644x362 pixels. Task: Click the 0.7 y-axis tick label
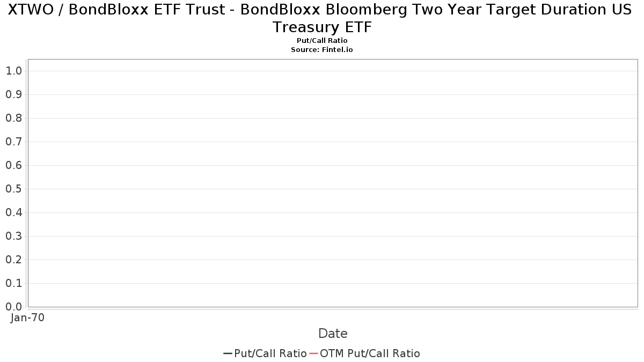pyautogui.click(x=13, y=142)
